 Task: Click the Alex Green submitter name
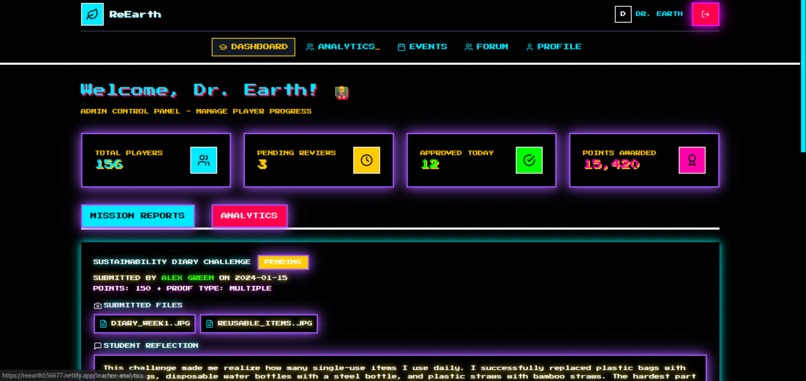click(188, 278)
